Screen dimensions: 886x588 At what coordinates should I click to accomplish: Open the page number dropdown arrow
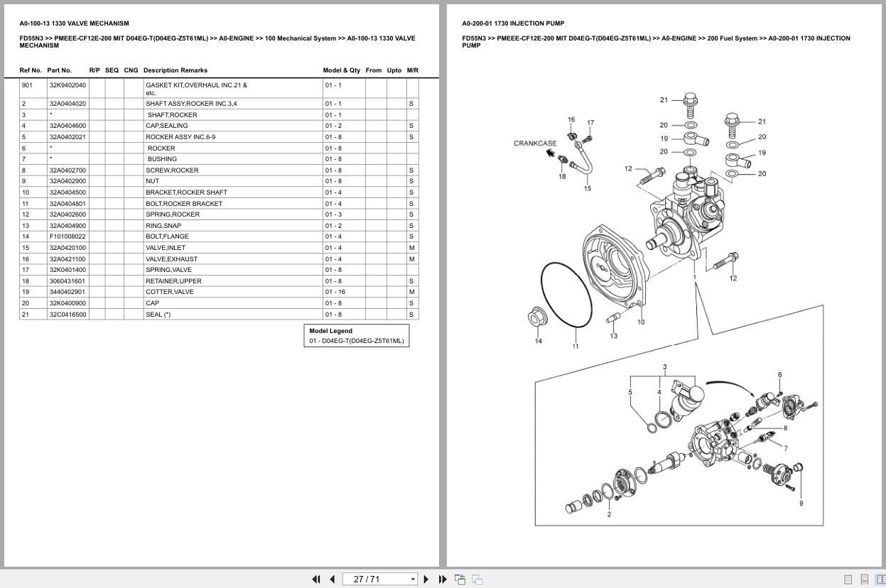click(413, 579)
